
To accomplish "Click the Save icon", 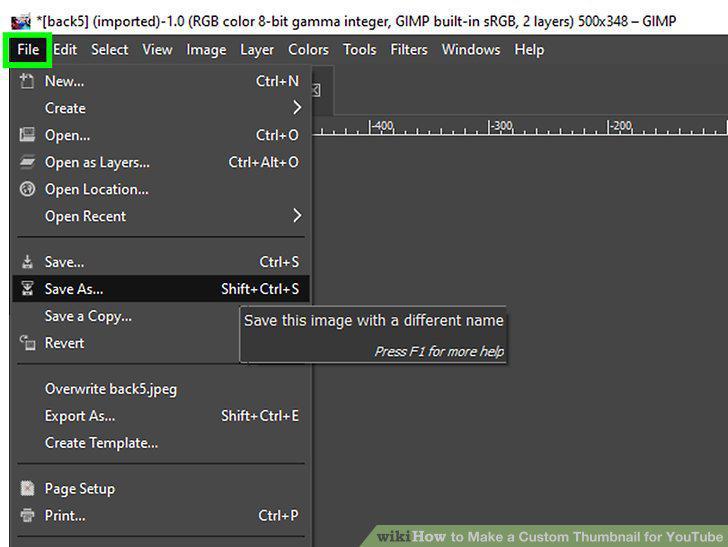I will (27, 262).
